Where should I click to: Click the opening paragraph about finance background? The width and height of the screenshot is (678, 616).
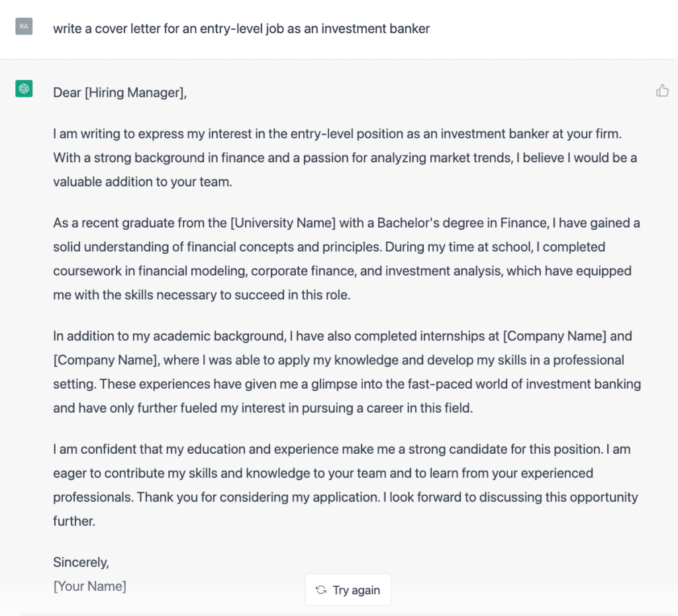point(331,158)
